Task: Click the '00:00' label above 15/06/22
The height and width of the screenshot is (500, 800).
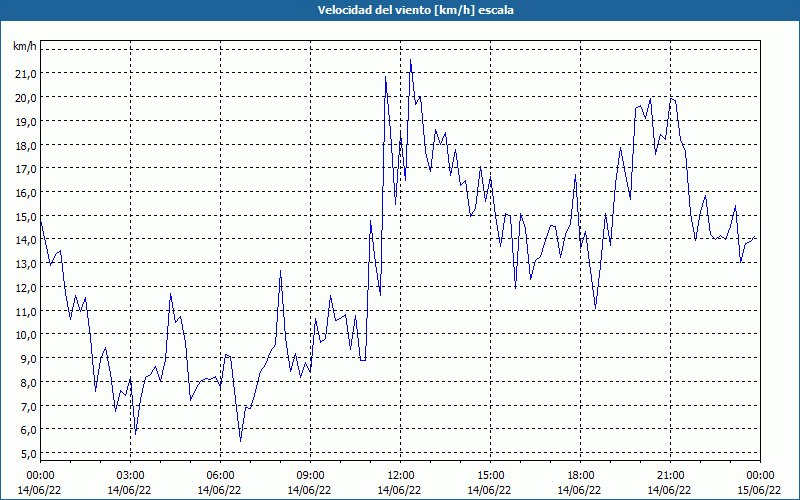Action: tap(761, 476)
